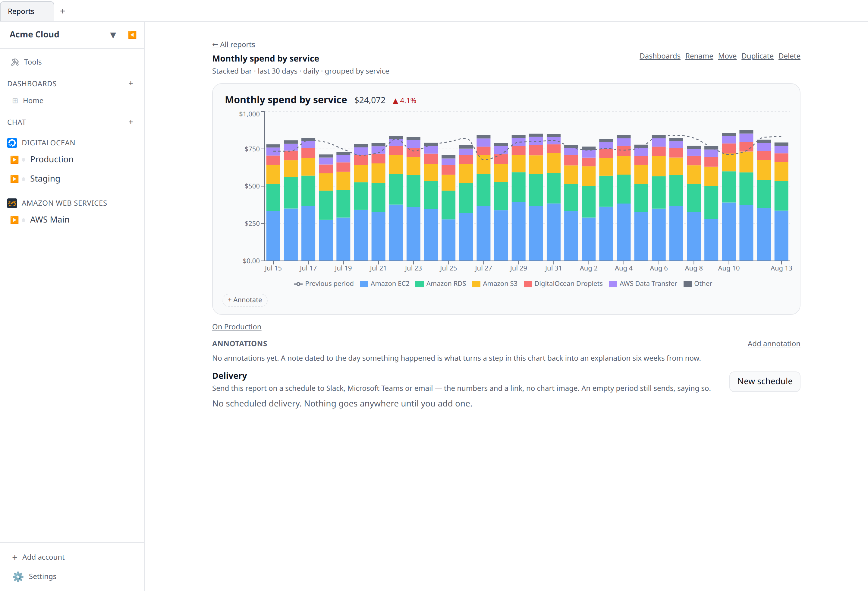The image size is (868, 591).
Task: Toggle Other legend entry
Action: tap(698, 283)
